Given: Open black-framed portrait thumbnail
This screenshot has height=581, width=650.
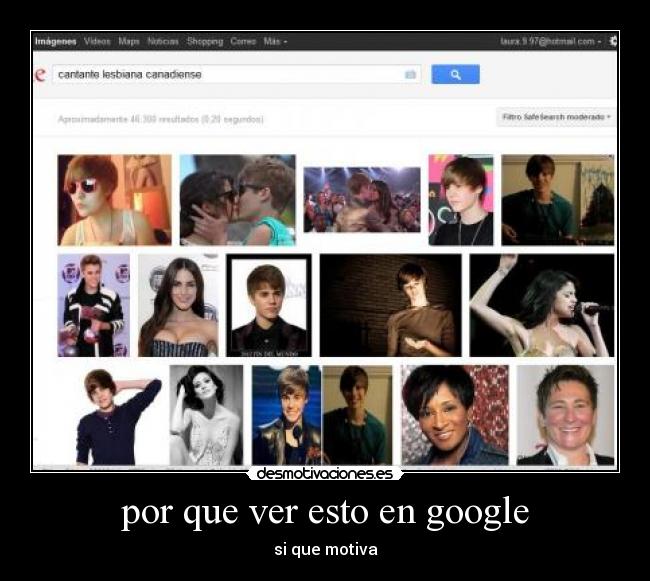Looking at the screenshot, I should pyautogui.click(x=269, y=305).
